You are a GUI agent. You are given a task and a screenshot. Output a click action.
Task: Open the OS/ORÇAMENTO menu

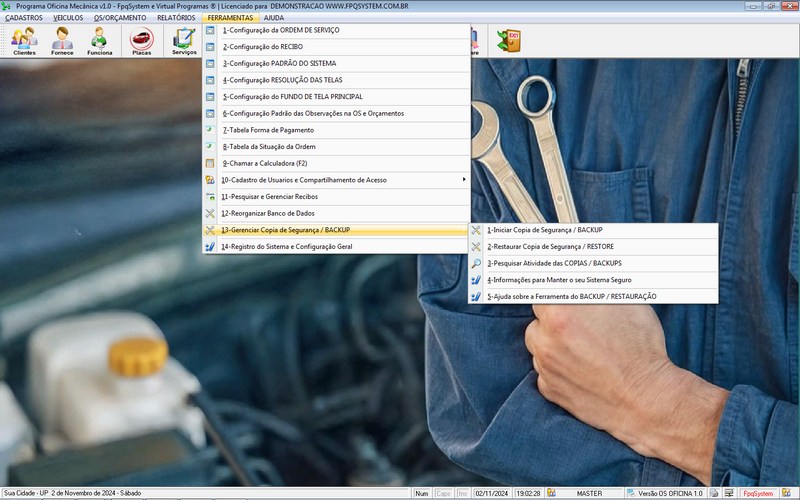coord(120,18)
